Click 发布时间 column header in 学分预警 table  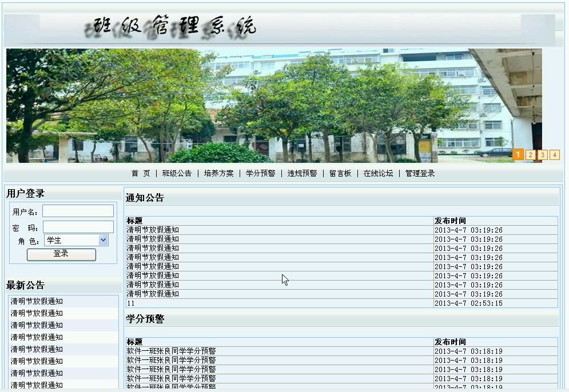450,342
